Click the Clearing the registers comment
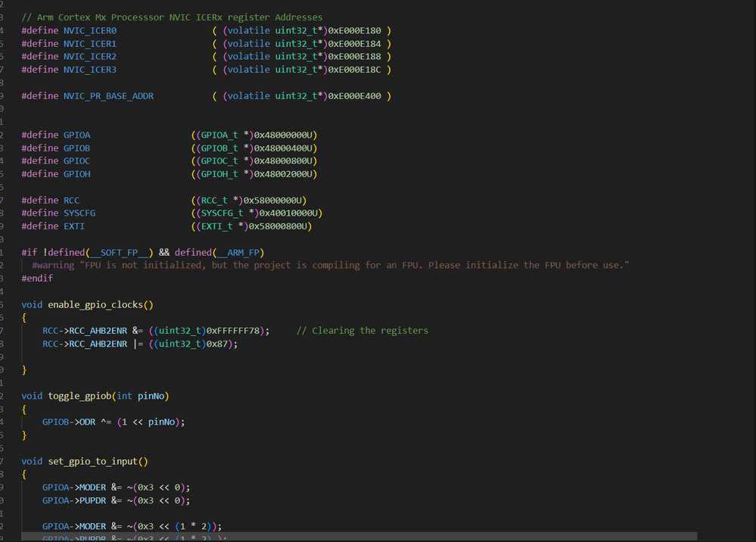 click(362, 331)
